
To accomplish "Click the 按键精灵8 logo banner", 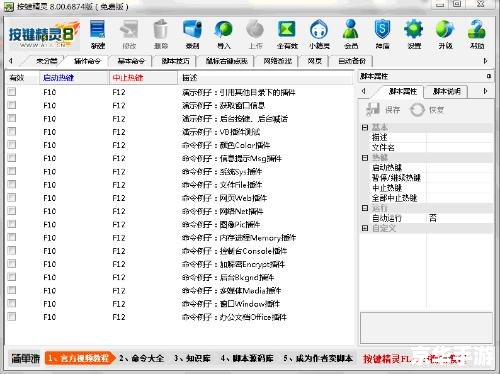I will pyautogui.click(x=43, y=35).
